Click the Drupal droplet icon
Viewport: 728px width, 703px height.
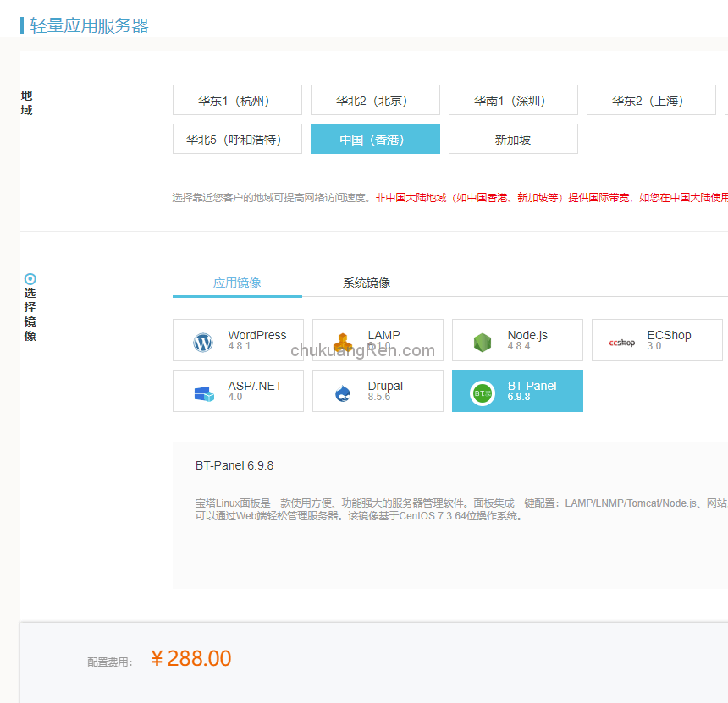click(343, 393)
